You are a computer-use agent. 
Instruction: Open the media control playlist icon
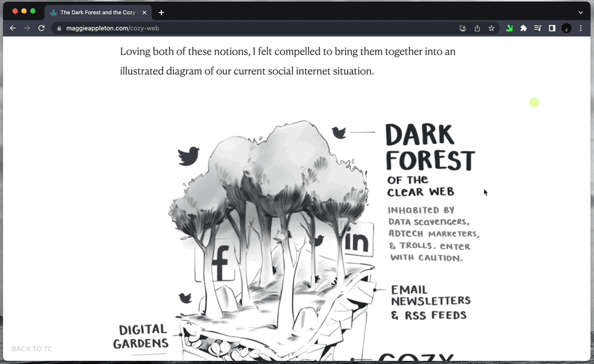(x=538, y=28)
